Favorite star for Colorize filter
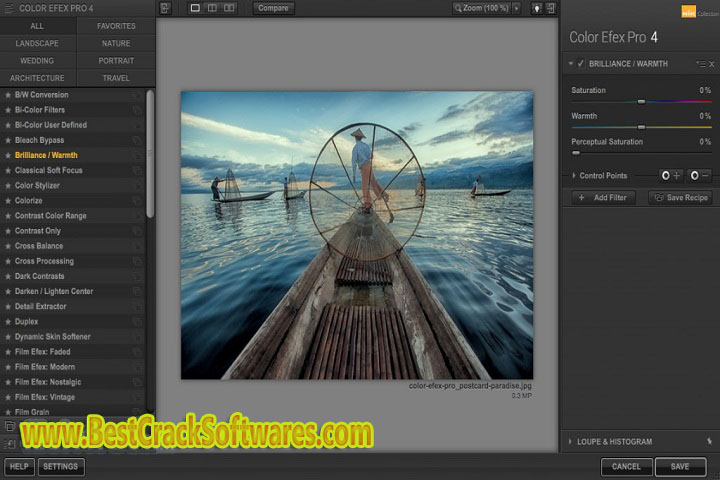Image resolution: width=720 pixels, height=480 pixels. click(8, 201)
